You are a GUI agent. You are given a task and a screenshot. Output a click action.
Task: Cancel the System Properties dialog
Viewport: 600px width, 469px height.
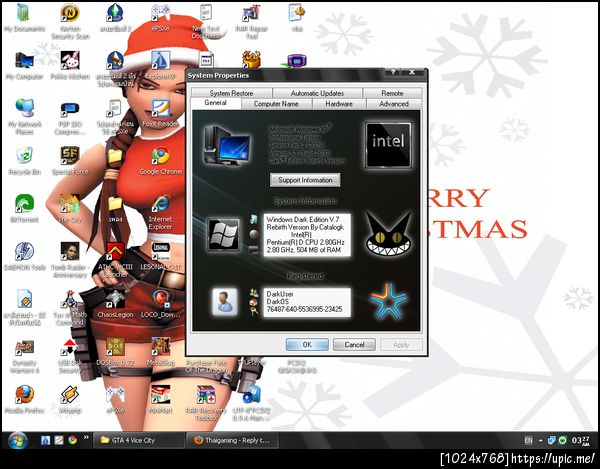354,344
